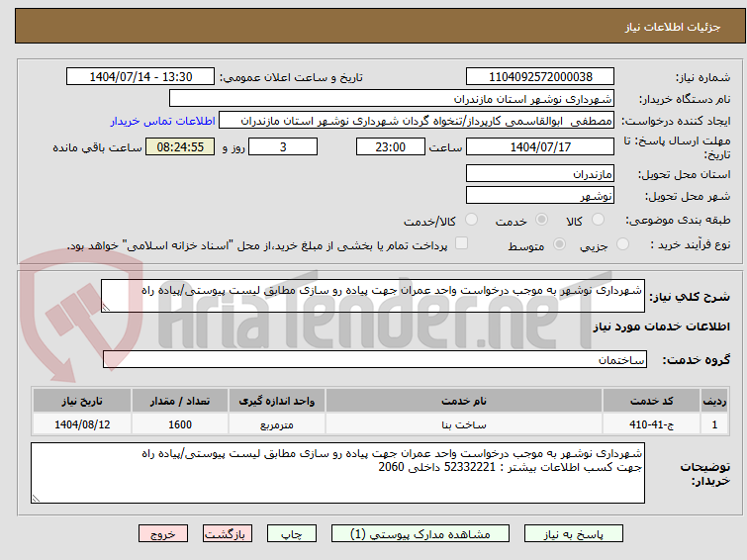Click the row number cell 1
The width and height of the screenshot is (747, 560).
(x=714, y=424)
